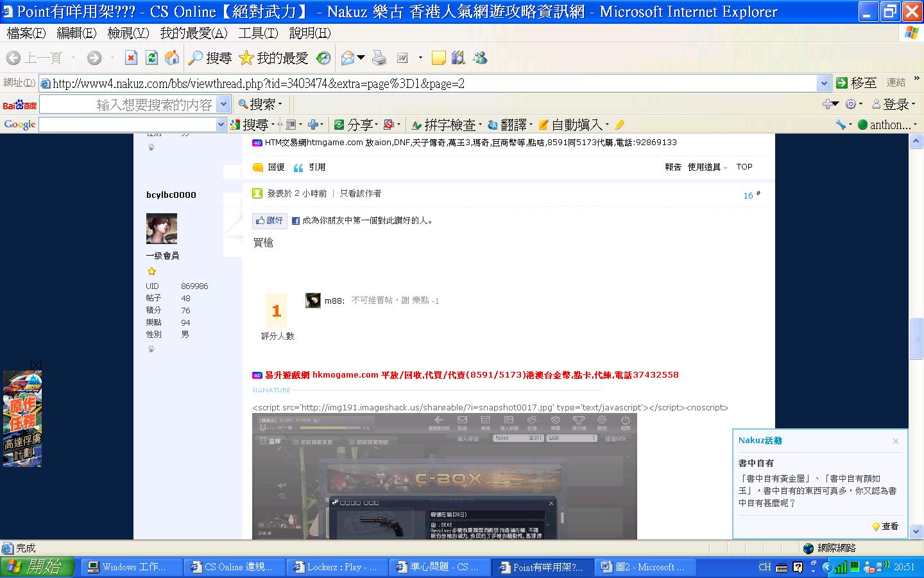The width and height of the screenshot is (924, 578).
Task: Open the History clock icon
Action: [x=323, y=58]
